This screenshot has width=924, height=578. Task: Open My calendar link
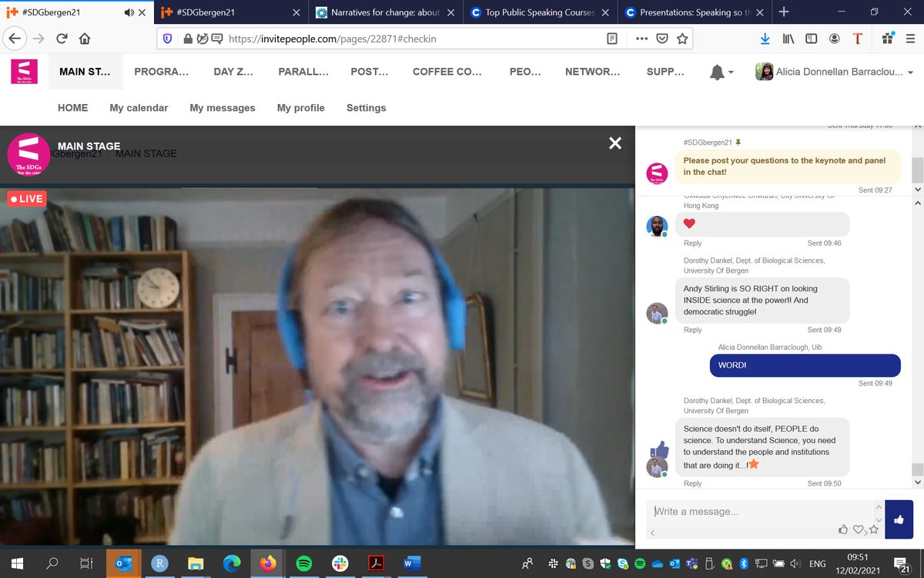(x=139, y=108)
